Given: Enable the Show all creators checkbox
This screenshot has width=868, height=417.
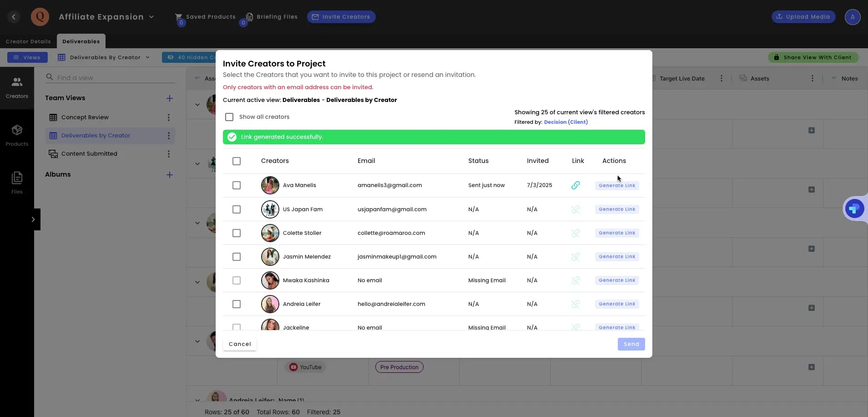Looking at the screenshot, I should pyautogui.click(x=229, y=117).
